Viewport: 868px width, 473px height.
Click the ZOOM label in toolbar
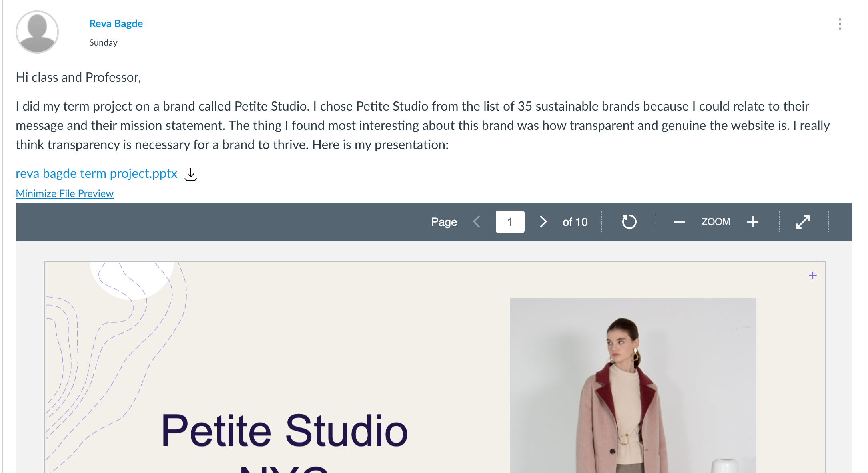click(x=716, y=222)
